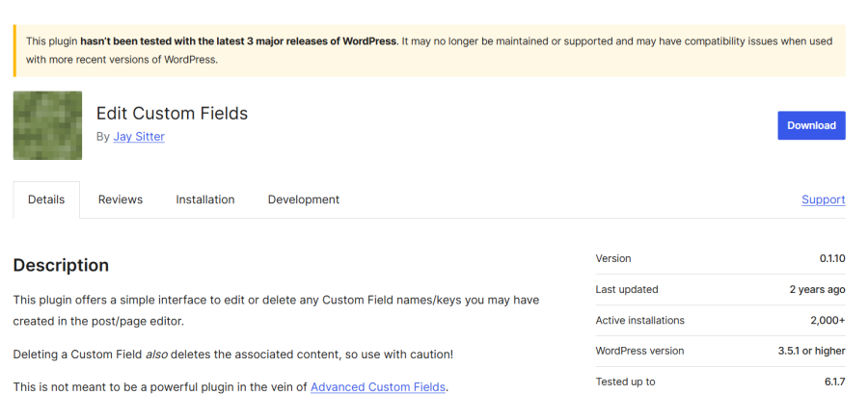Click the Description heading
The height and width of the screenshot is (395, 868).
click(61, 265)
